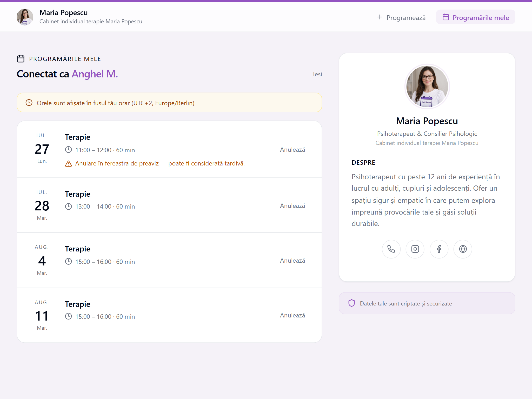Cancel the Aug 4 therapy appointment
This screenshot has width=532, height=399.
coord(292,261)
